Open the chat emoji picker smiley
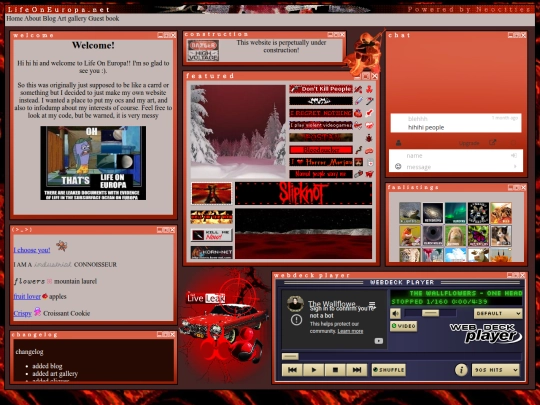This screenshot has width=540, height=405. tap(398, 167)
